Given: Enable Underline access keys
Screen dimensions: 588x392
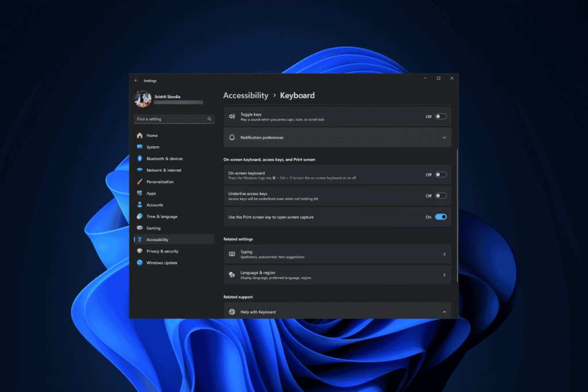Looking at the screenshot, I should pyautogui.click(x=441, y=195).
